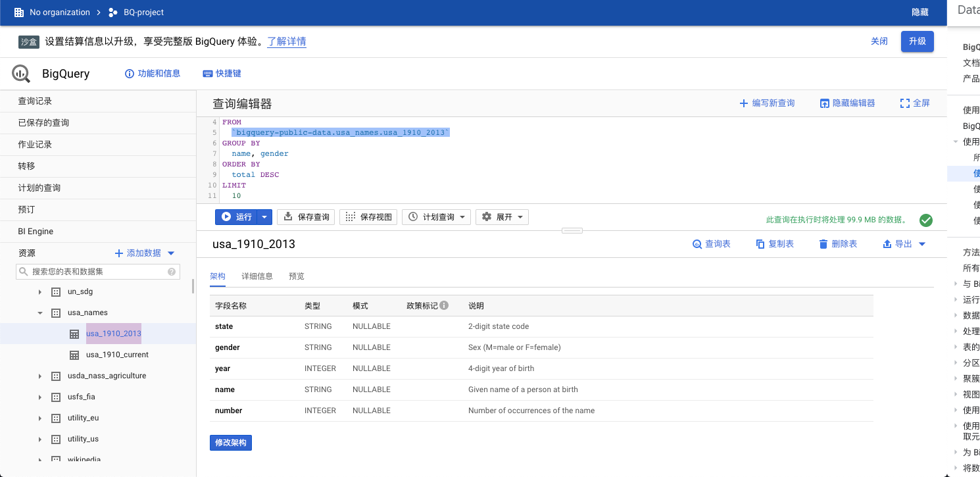The height and width of the screenshot is (477, 980).
Task: Open 转移 in sidebar
Action: (x=98, y=166)
